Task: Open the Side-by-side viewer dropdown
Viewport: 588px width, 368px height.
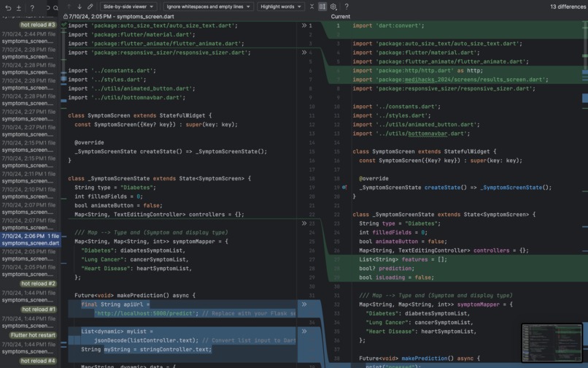Action: pos(128,7)
